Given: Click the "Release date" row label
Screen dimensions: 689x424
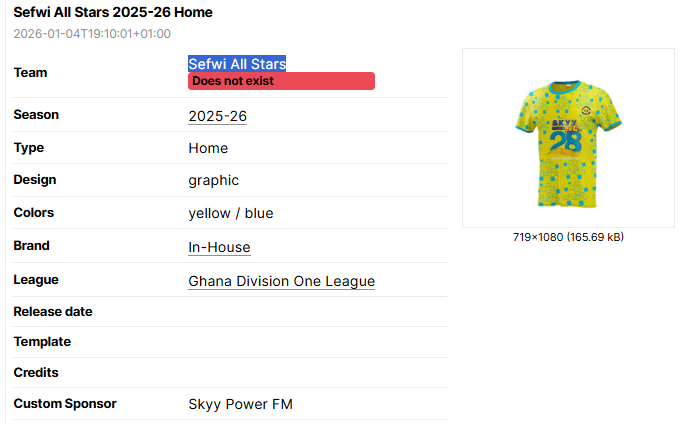Looking at the screenshot, I should click(53, 312).
